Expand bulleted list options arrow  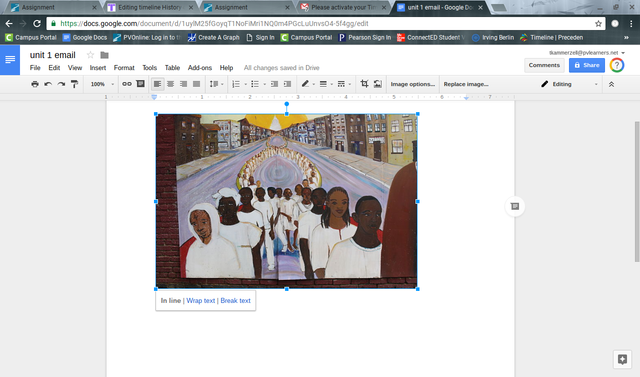point(264,84)
